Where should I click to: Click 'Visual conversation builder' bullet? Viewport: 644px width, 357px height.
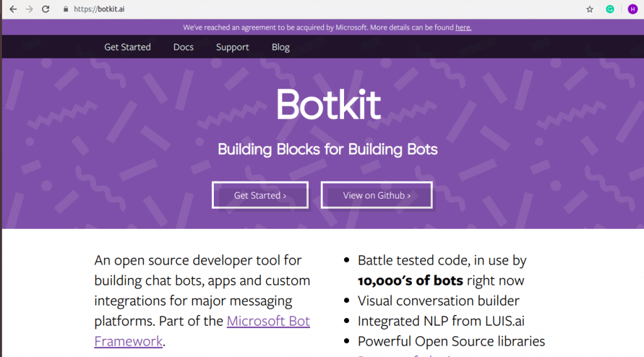pos(438,301)
